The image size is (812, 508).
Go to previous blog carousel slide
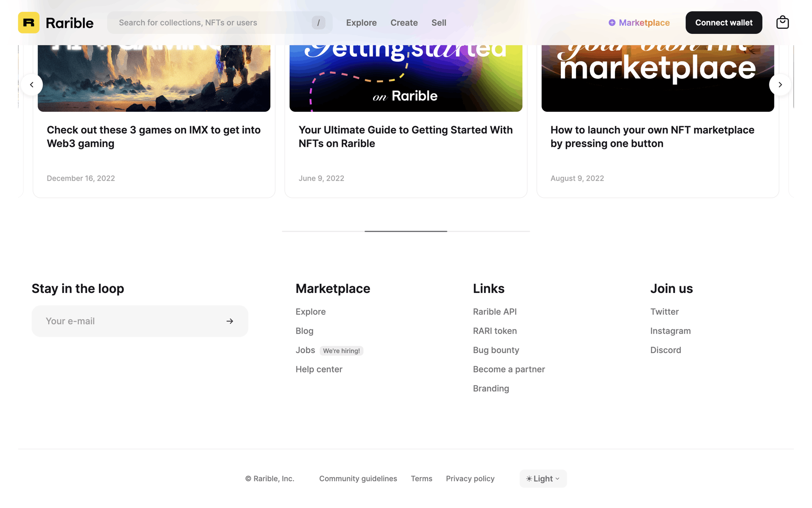[32, 85]
